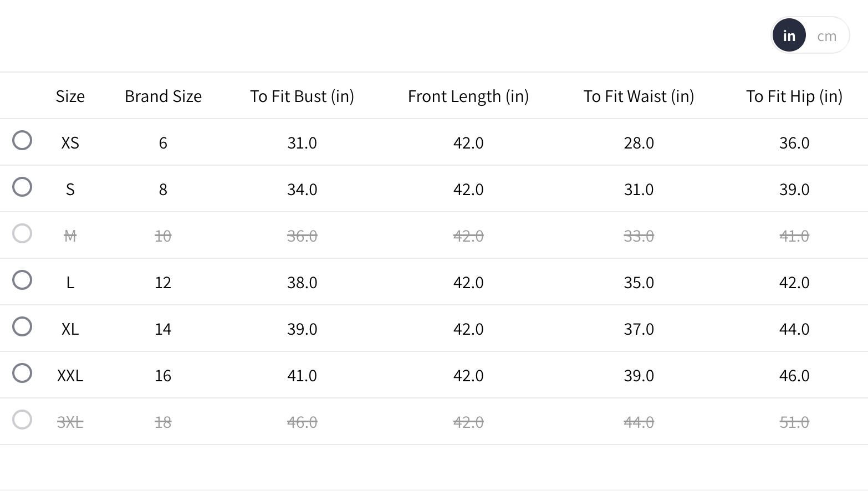Select the unavailable M size radio
868x491 pixels.
pos(22,233)
